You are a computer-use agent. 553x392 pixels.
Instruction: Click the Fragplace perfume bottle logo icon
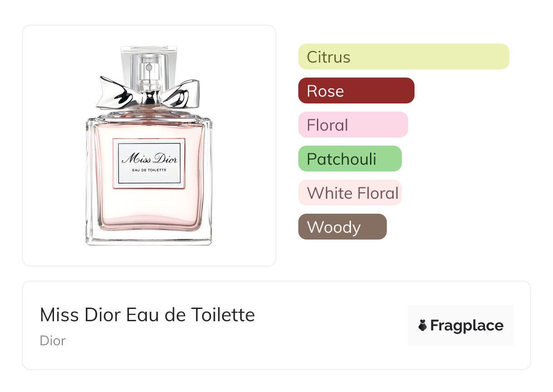(x=423, y=325)
